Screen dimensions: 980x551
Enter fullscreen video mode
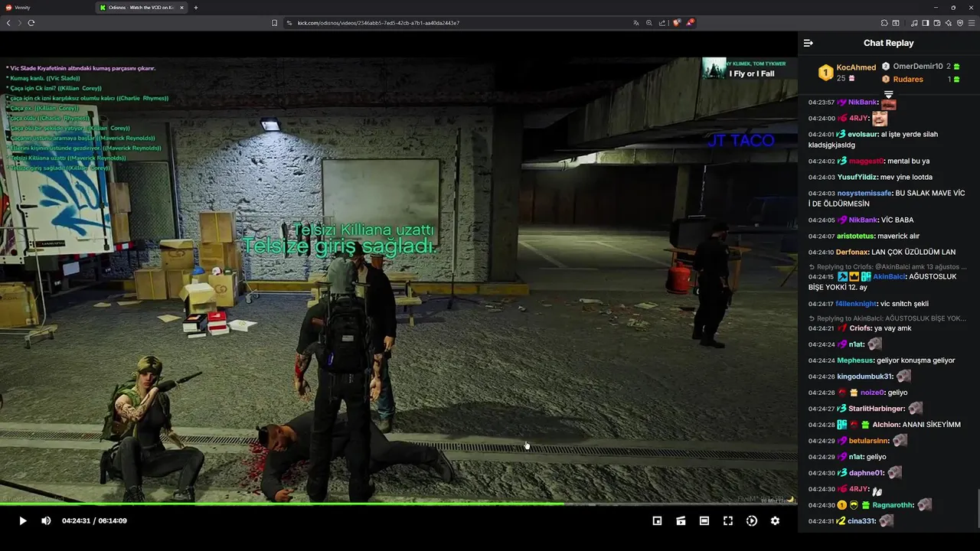(x=728, y=520)
